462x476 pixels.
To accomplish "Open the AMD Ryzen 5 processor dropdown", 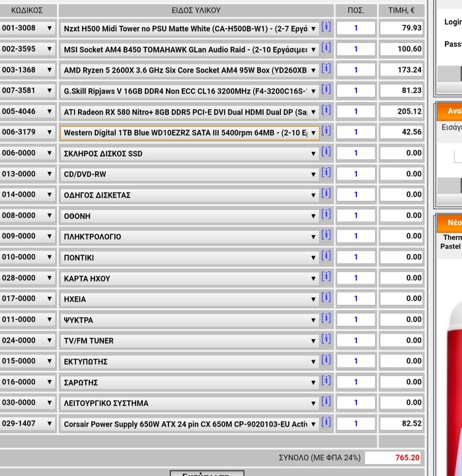I will point(190,70).
